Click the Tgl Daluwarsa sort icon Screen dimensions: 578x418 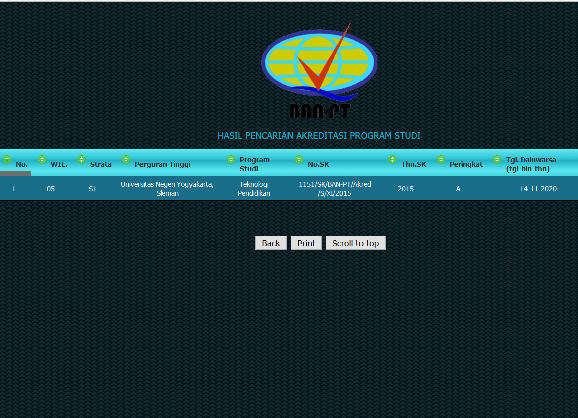tap(497, 159)
